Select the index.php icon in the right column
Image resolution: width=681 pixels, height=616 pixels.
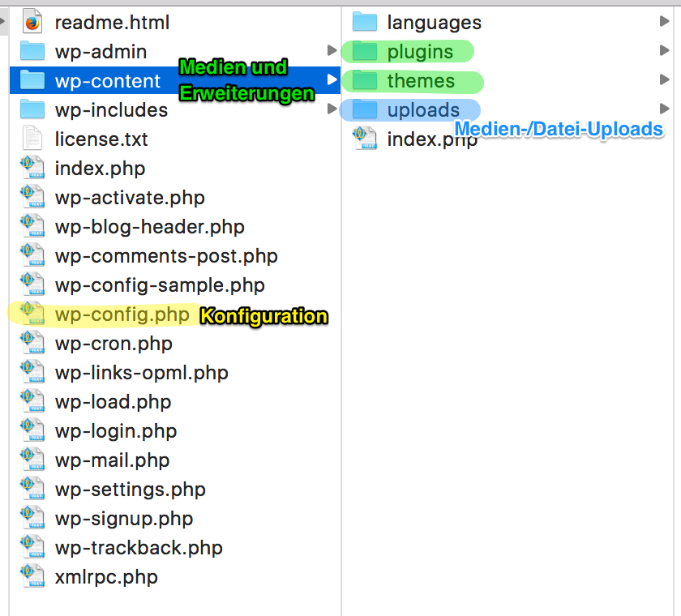click(364, 138)
